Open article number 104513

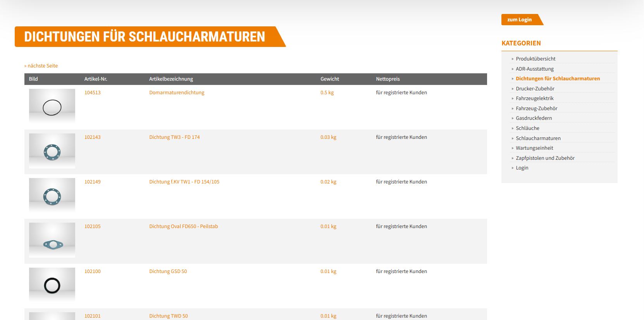pyautogui.click(x=92, y=93)
